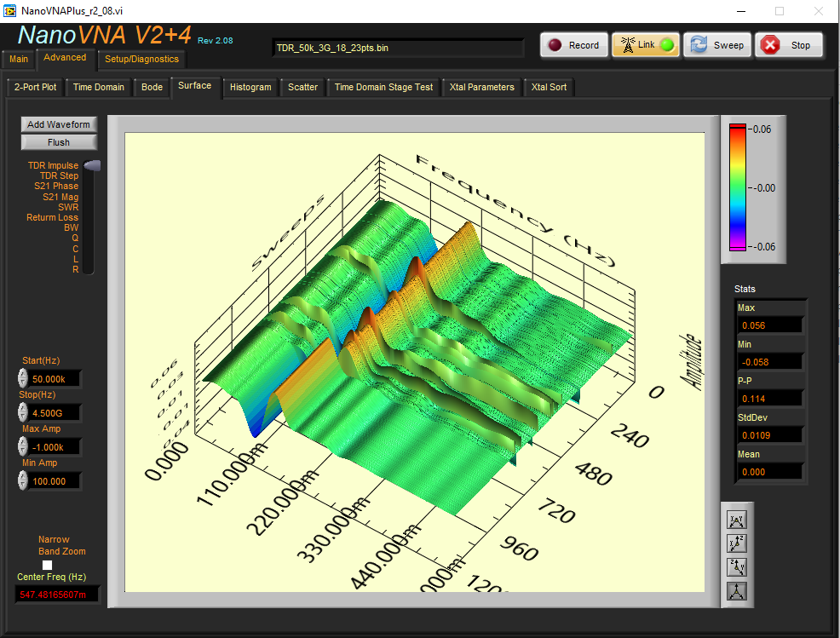Enable the Narrow Band Zoom checkbox
840x638 pixels.
pos(47,565)
